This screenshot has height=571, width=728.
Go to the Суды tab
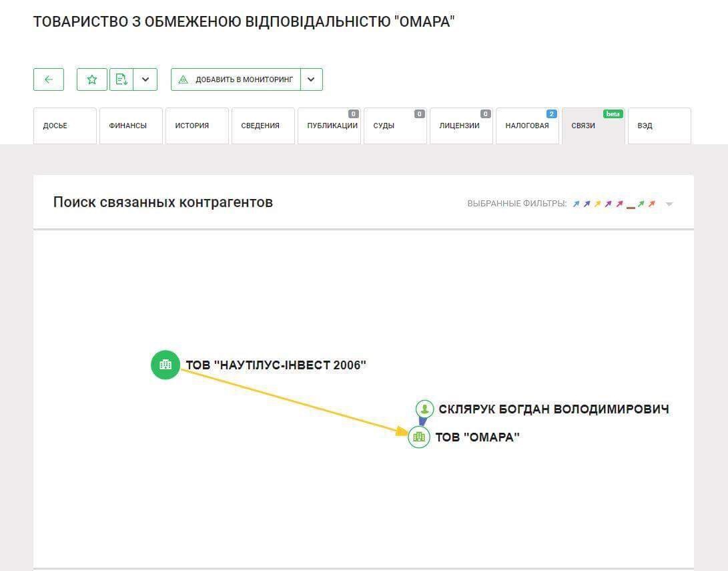point(394,126)
